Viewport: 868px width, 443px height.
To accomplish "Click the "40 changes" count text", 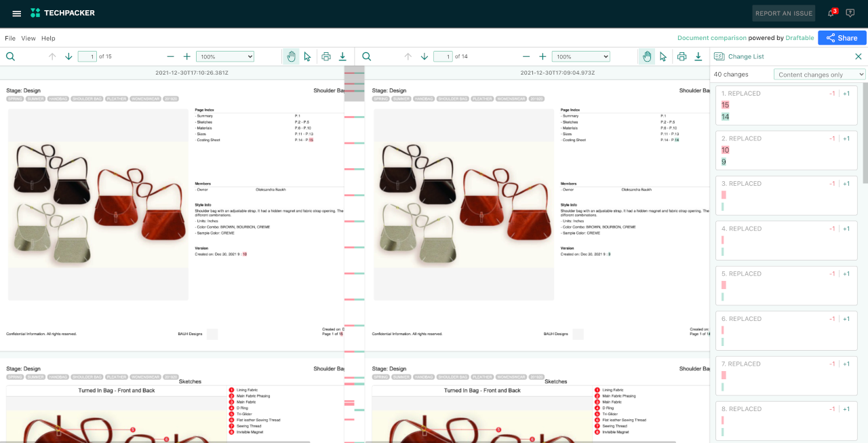I will coord(731,75).
